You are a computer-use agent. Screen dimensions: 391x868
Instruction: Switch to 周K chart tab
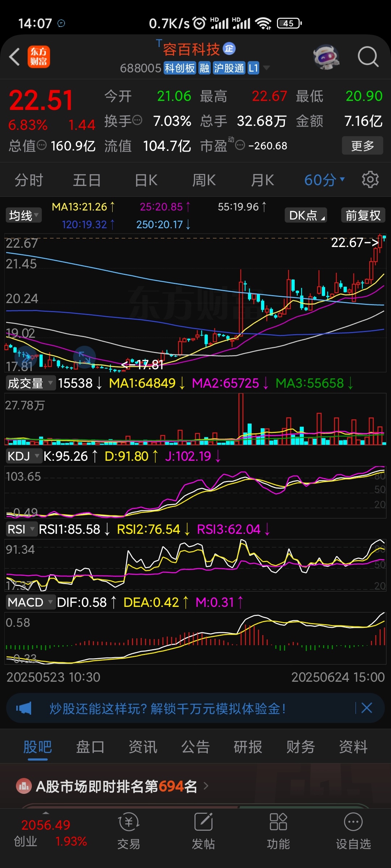pyautogui.click(x=204, y=180)
